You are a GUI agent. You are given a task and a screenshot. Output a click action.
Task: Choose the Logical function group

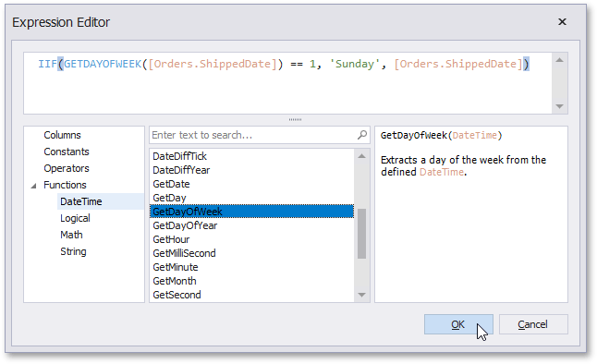[x=75, y=218]
